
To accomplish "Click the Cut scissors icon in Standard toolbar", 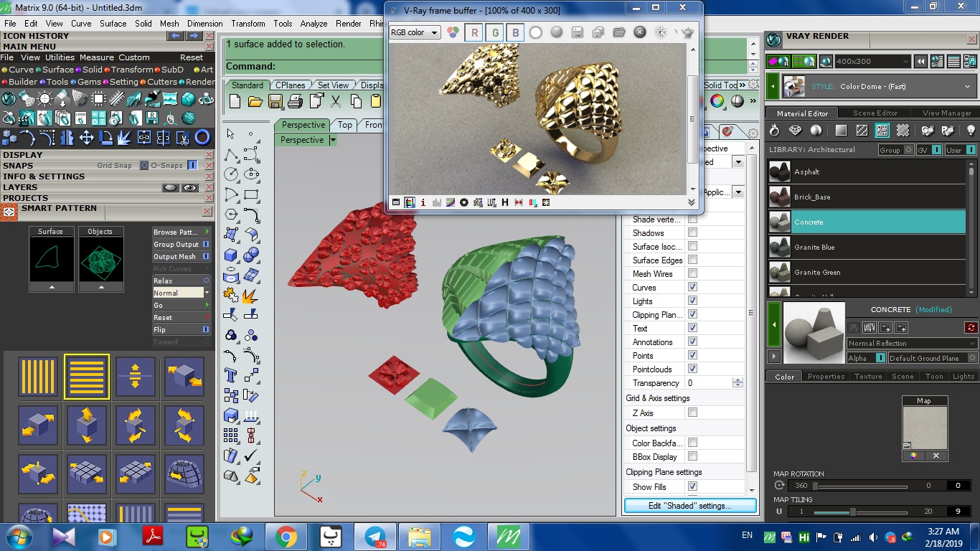I will (335, 101).
